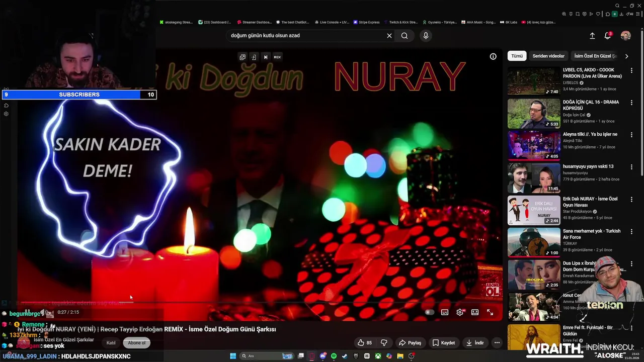
Task: Enter fullscreen on the video player
Action: [x=490, y=312]
